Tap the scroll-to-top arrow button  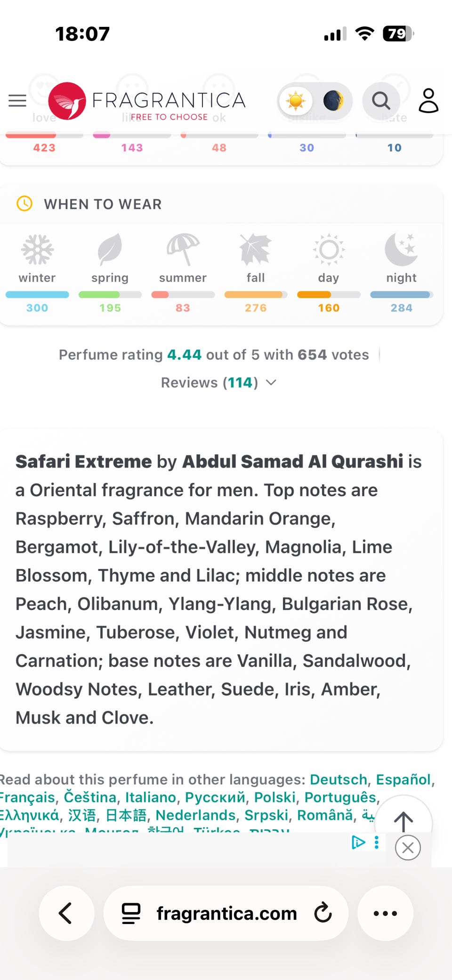(403, 821)
